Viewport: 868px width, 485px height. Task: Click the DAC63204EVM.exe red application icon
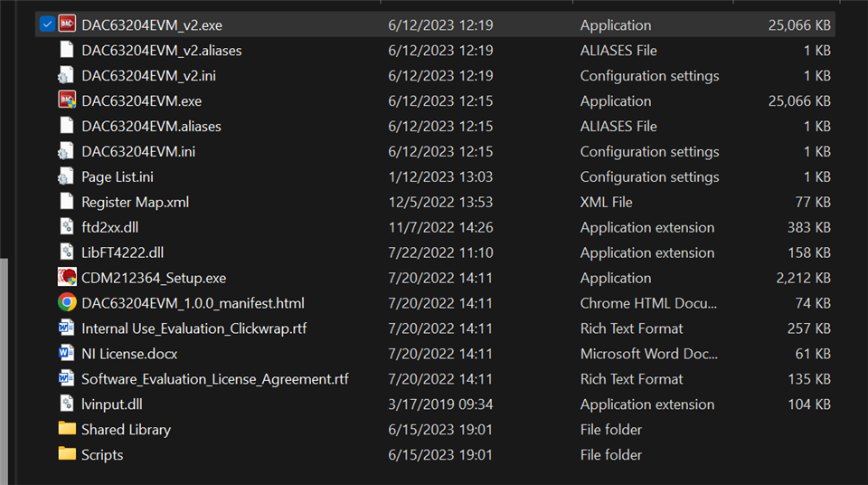[67, 101]
